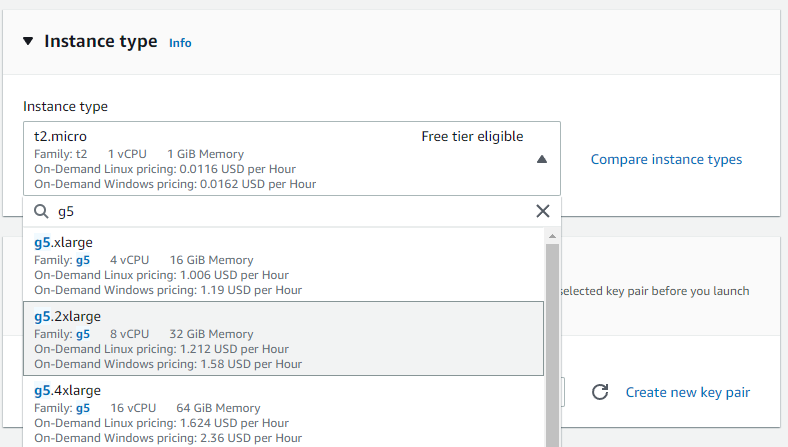Focus the instance type search field
The height and width of the screenshot is (447, 788).
tap(291, 211)
